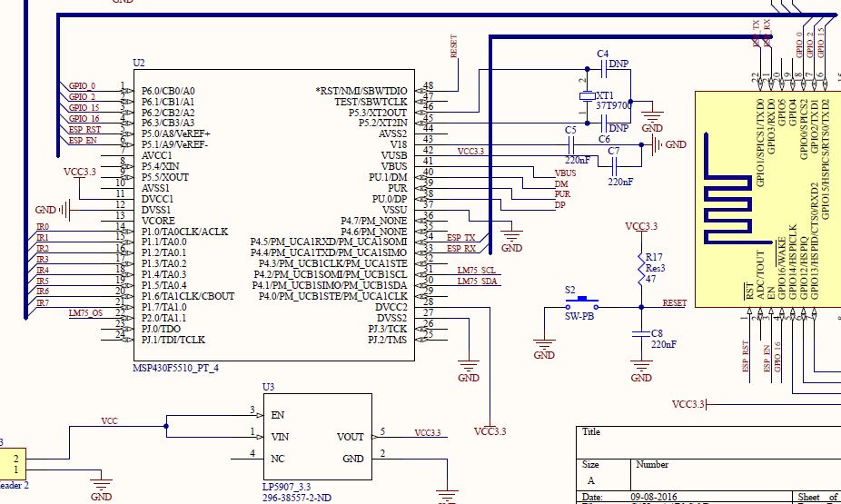Click the GPIO_0 net label beside U2 pin 1

tap(82, 85)
